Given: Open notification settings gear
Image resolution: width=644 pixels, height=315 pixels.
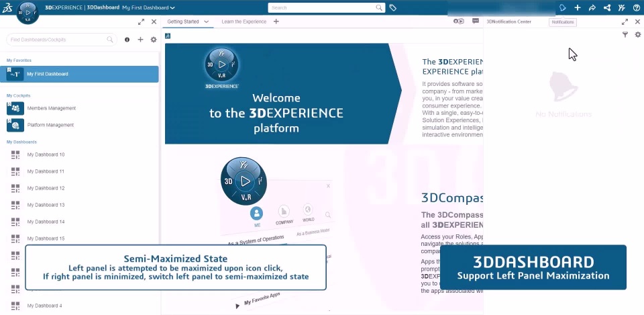Looking at the screenshot, I should pos(638,35).
